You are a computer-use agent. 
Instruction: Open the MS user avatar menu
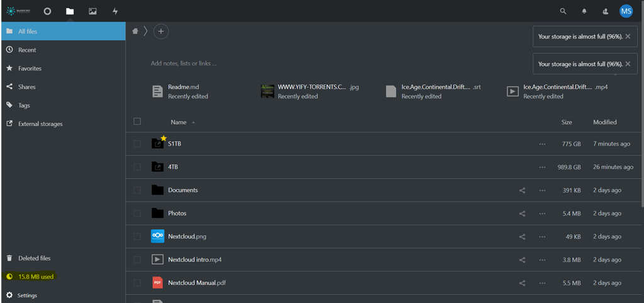pos(626,11)
